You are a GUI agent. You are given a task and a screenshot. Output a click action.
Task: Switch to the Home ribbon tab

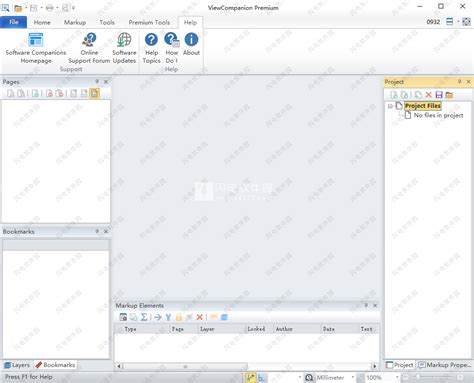tap(42, 22)
